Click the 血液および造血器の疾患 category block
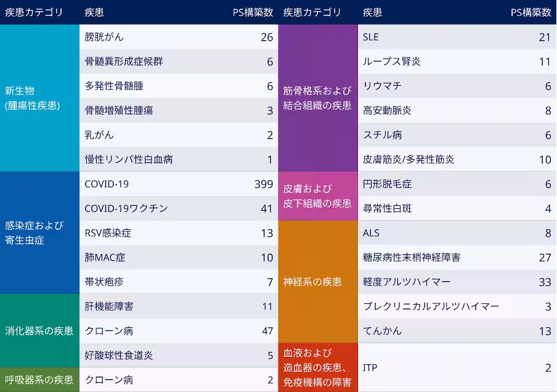The width and height of the screenshot is (557, 392). click(x=317, y=367)
